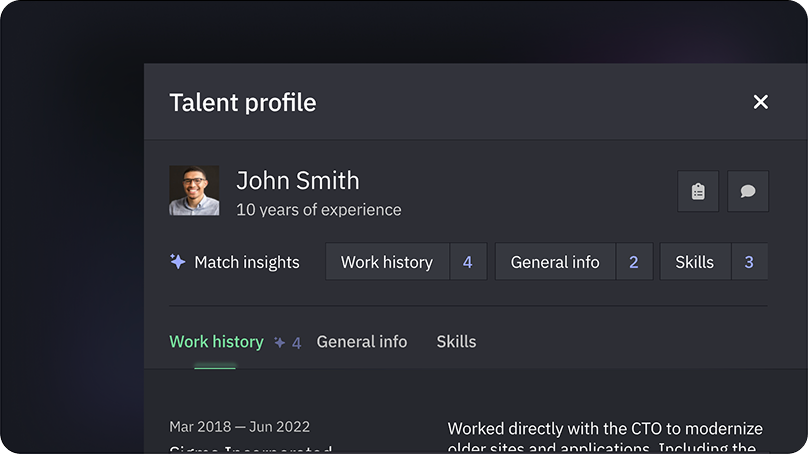Open the chat bubble message icon

pyautogui.click(x=748, y=191)
